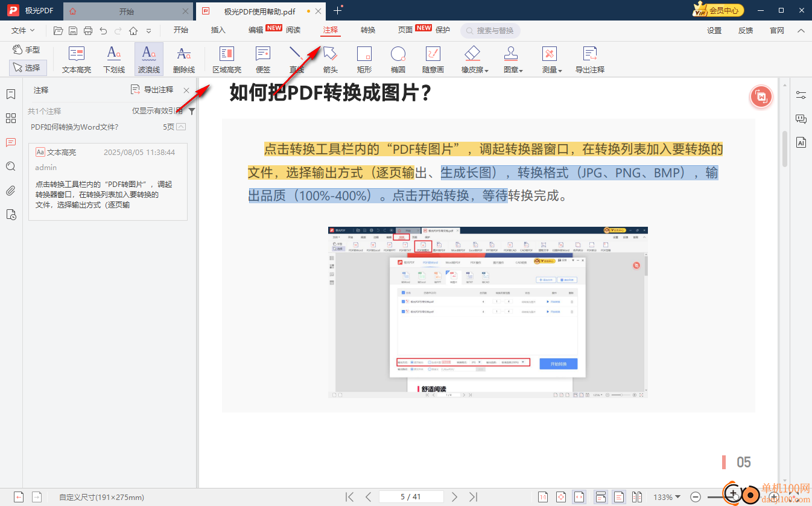Close the 注释 annotation panel

click(186, 90)
